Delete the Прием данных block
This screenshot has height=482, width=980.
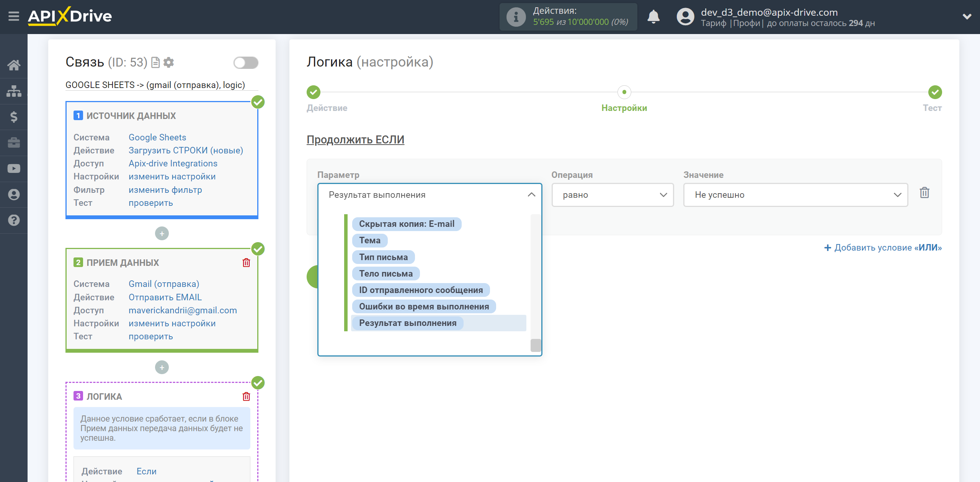246,263
